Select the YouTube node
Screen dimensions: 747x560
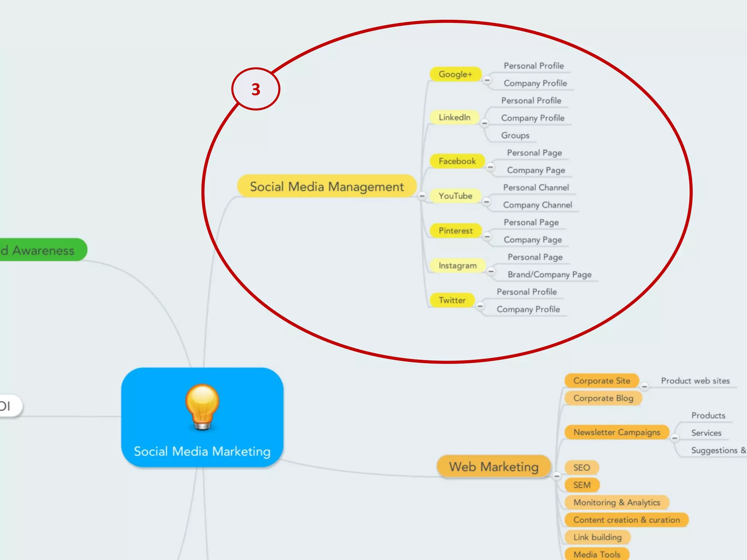tap(456, 196)
